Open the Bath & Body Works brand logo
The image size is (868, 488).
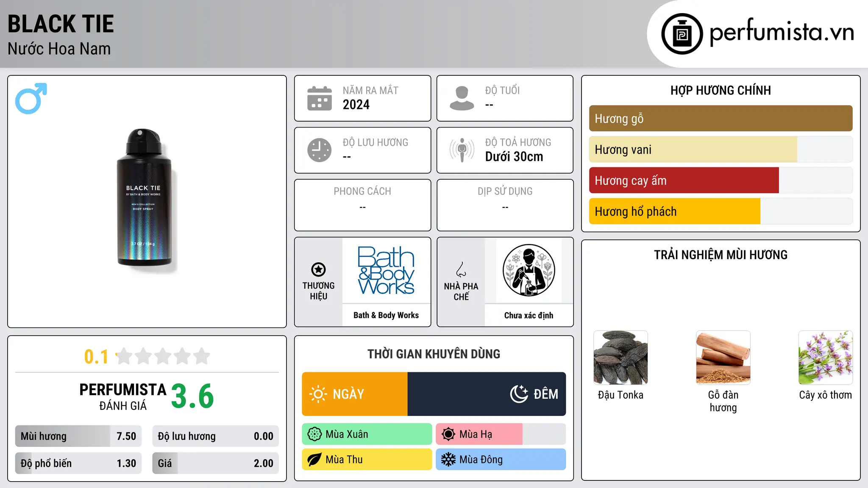click(x=386, y=270)
